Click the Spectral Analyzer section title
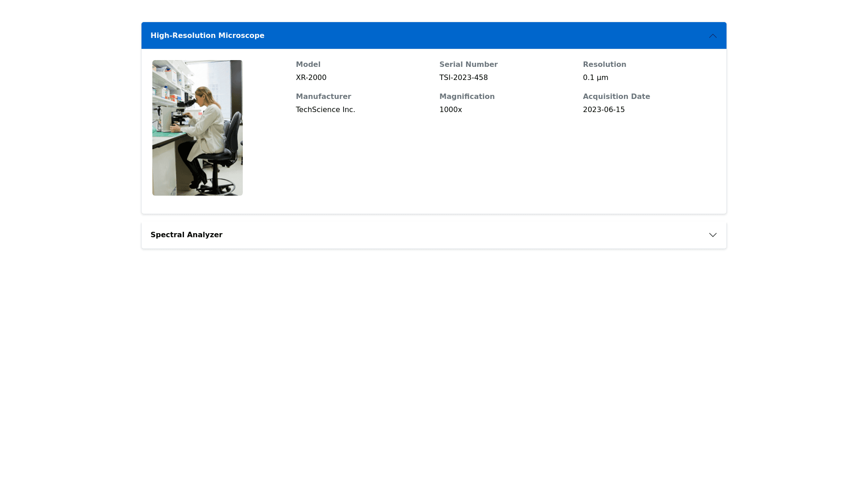 [186, 235]
